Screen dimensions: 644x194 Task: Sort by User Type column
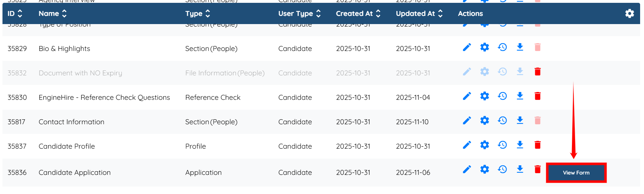click(x=318, y=13)
